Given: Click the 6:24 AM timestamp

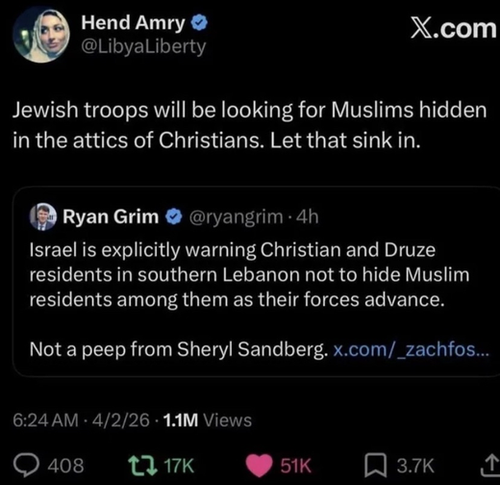Looking at the screenshot, I should coord(46,420).
